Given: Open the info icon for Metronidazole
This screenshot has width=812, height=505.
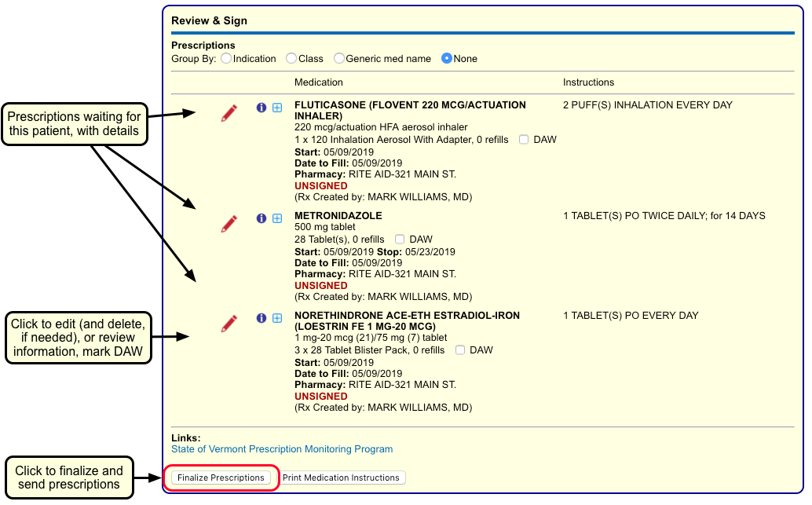Looking at the screenshot, I should 262,218.
